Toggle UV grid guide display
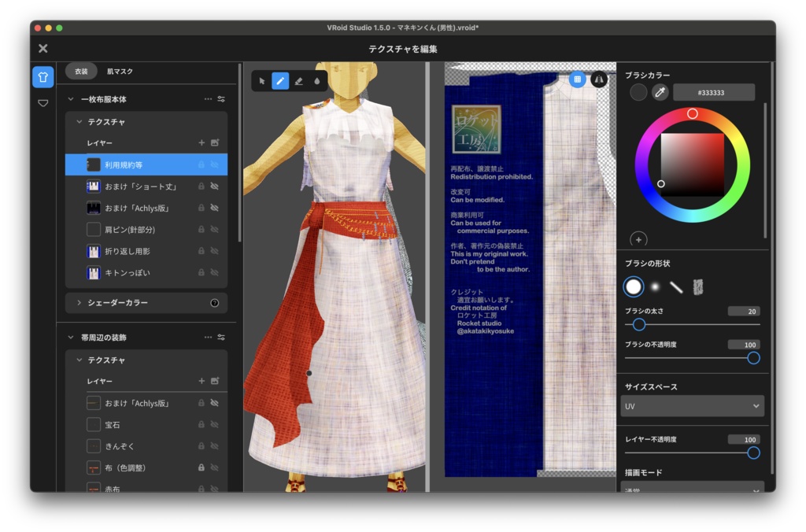The width and height of the screenshot is (806, 532). click(x=577, y=79)
